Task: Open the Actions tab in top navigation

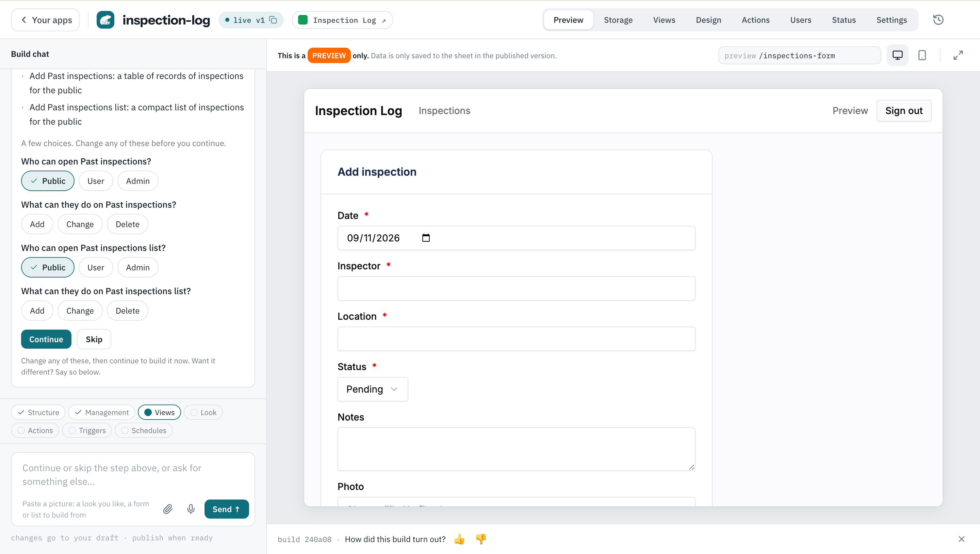Action: tap(755, 20)
